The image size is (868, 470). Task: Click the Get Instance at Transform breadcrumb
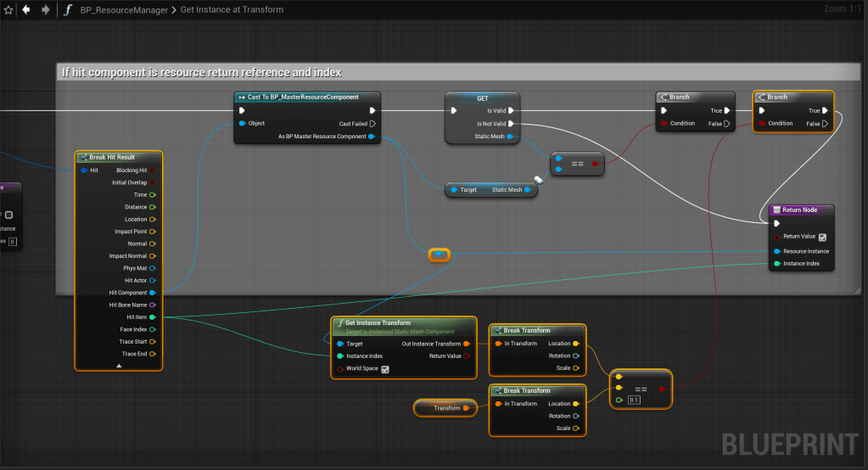(x=232, y=10)
